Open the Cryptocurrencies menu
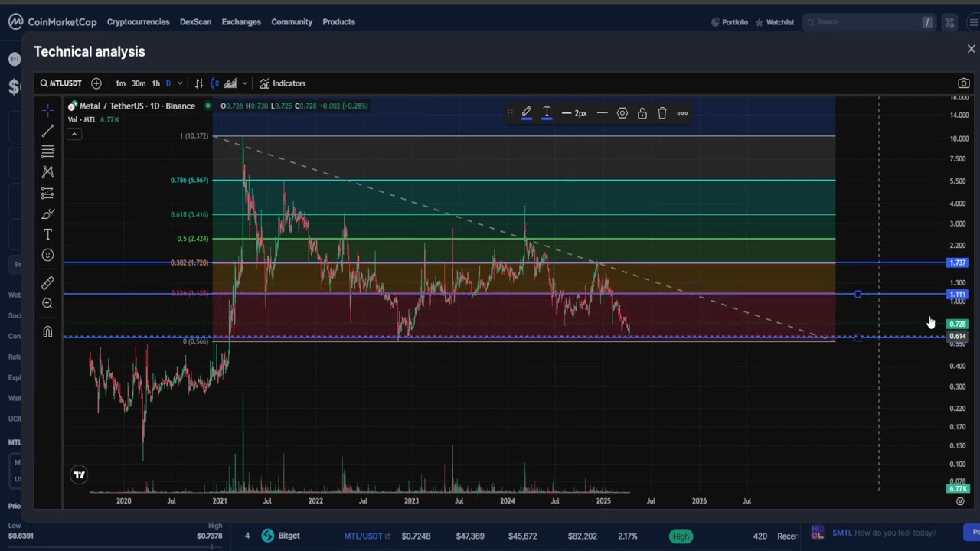980x551 pixels. [x=138, y=22]
